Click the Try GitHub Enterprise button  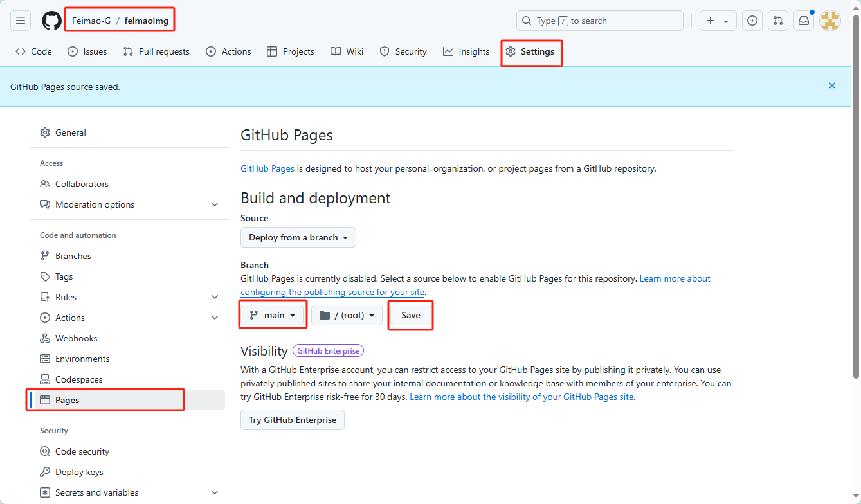[293, 420]
